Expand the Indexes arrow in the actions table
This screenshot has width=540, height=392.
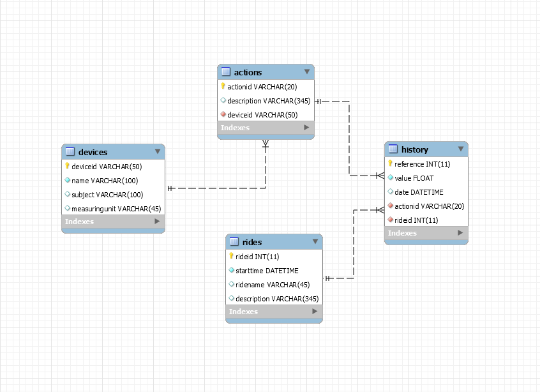click(307, 128)
